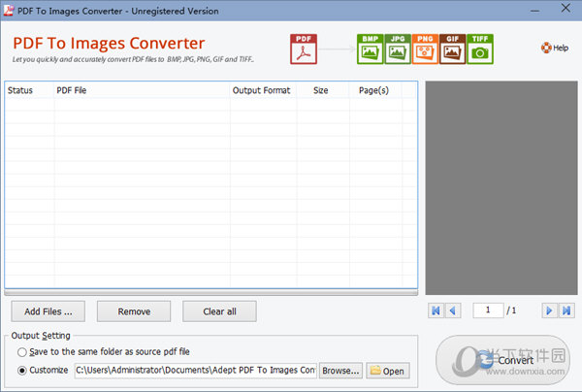Viewport: 582px width, 392px height.
Task: Click the Clear all button
Action: click(219, 311)
